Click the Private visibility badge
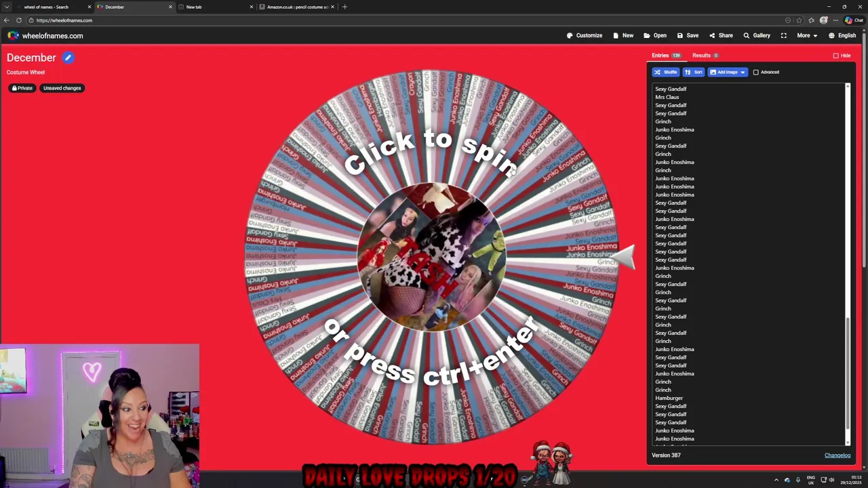The height and width of the screenshot is (488, 868). coord(22,88)
